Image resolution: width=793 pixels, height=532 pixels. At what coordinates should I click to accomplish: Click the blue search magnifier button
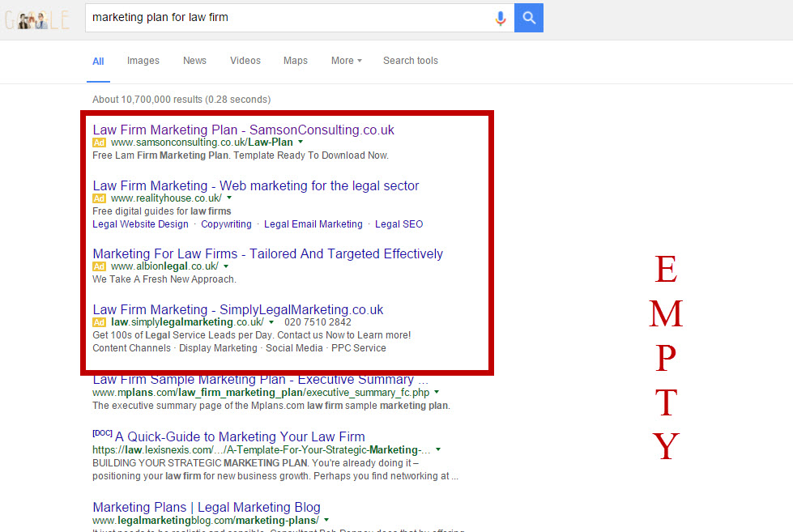[528, 18]
